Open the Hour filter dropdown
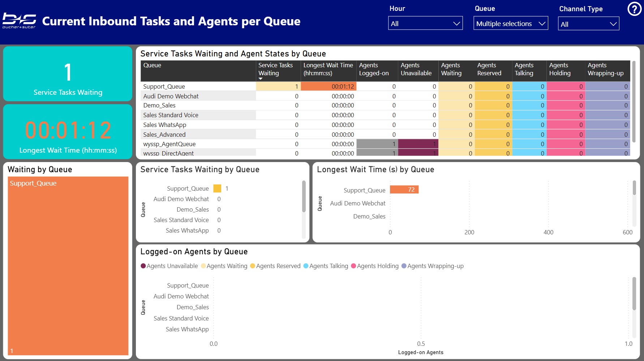This screenshot has height=361, width=644. point(425,23)
